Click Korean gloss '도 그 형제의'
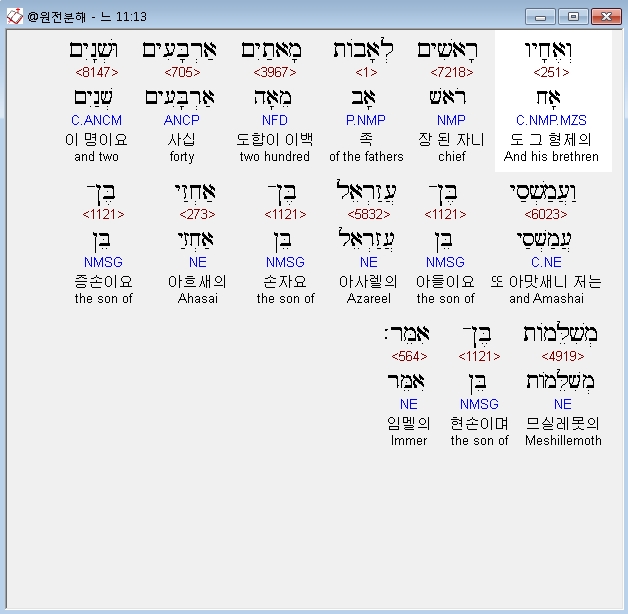Viewport: 628px width, 614px height. 551,140
